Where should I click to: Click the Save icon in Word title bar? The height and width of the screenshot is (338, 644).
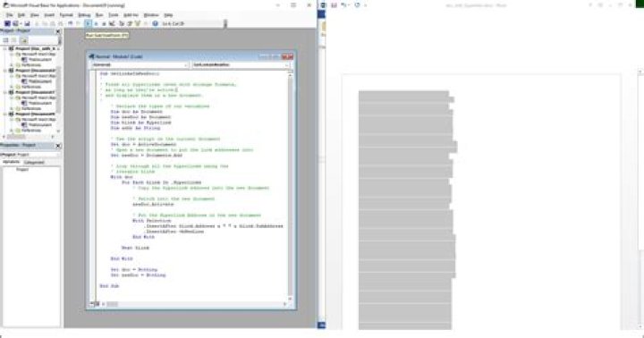pyautogui.click(x=334, y=5)
